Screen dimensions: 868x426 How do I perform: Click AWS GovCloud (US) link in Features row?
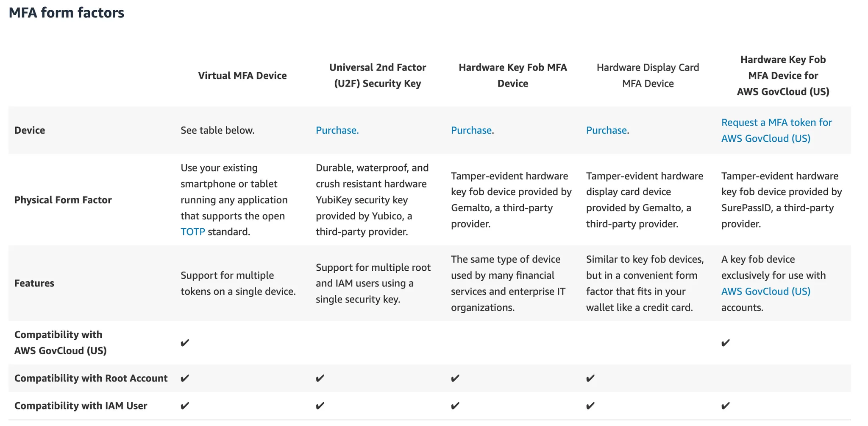[765, 291]
